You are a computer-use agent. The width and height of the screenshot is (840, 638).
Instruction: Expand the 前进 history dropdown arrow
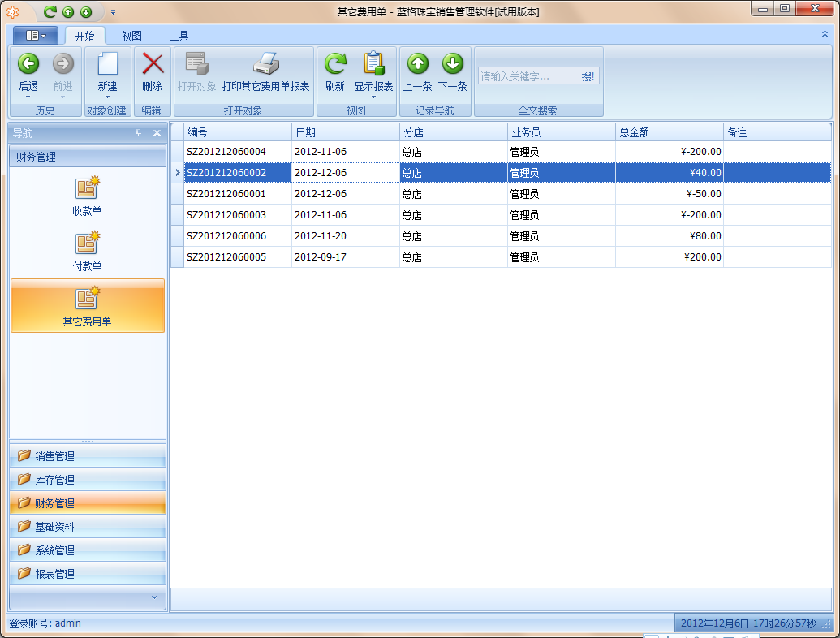click(x=62, y=97)
